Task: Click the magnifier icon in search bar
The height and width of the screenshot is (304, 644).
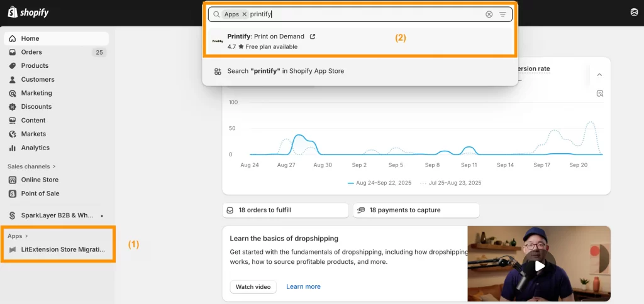Action: (216, 14)
